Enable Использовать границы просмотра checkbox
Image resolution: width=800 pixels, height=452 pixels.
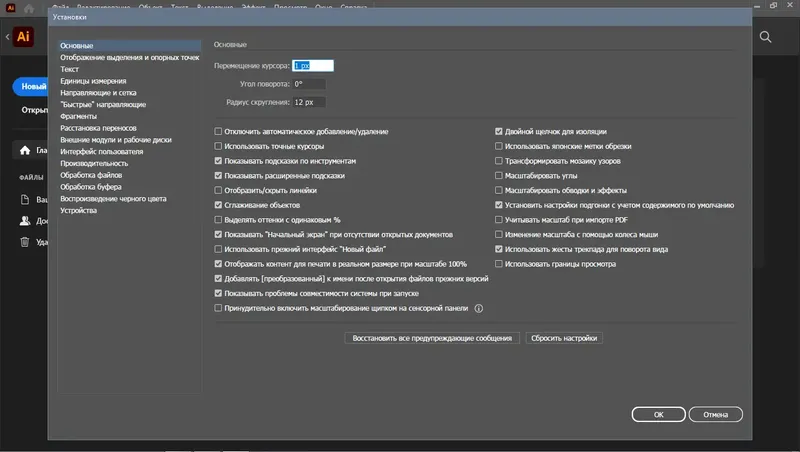click(499, 264)
